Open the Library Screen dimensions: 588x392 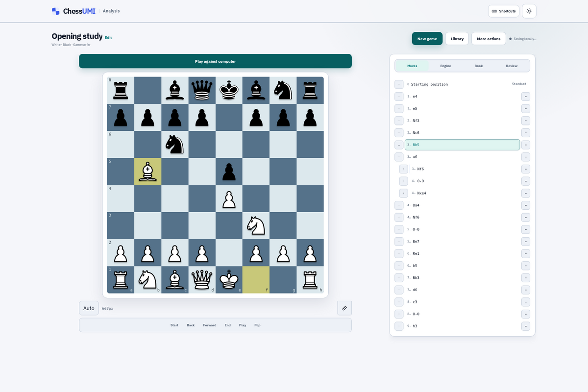click(457, 39)
